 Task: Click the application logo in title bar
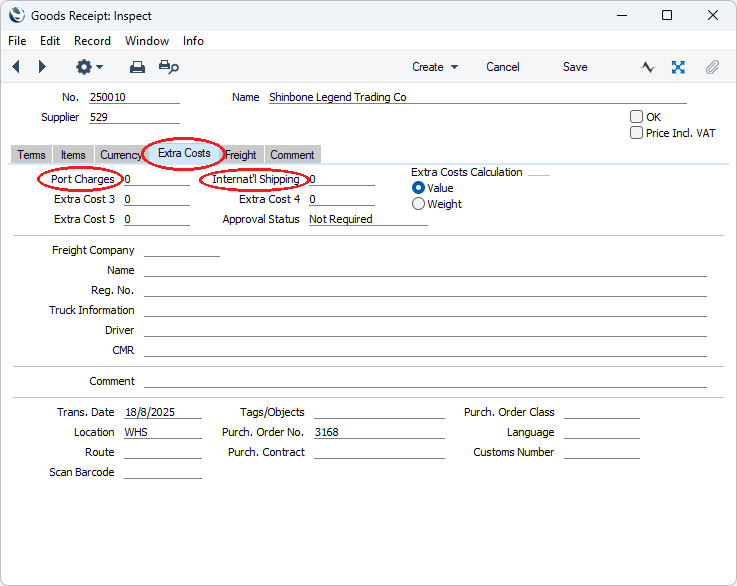[16, 15]
